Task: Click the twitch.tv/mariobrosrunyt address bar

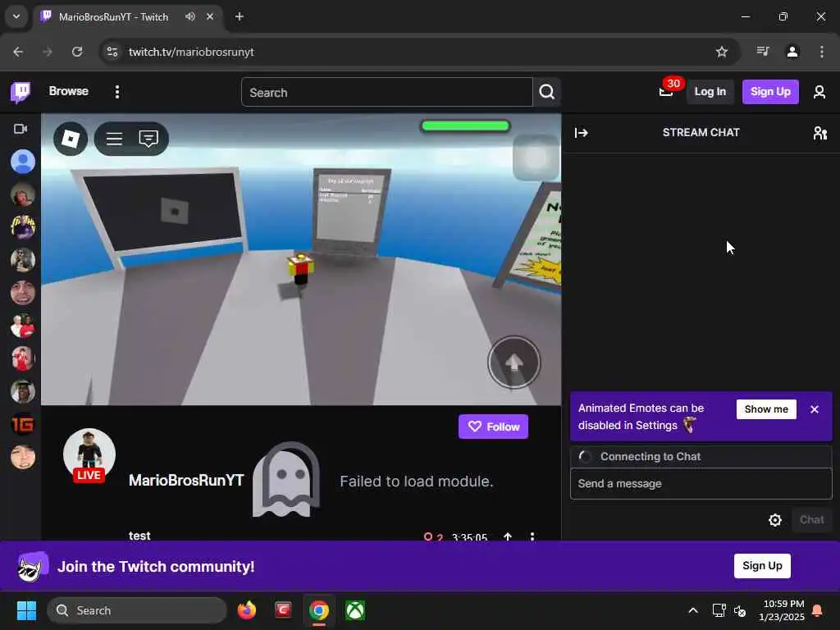Action: [190, 52]
